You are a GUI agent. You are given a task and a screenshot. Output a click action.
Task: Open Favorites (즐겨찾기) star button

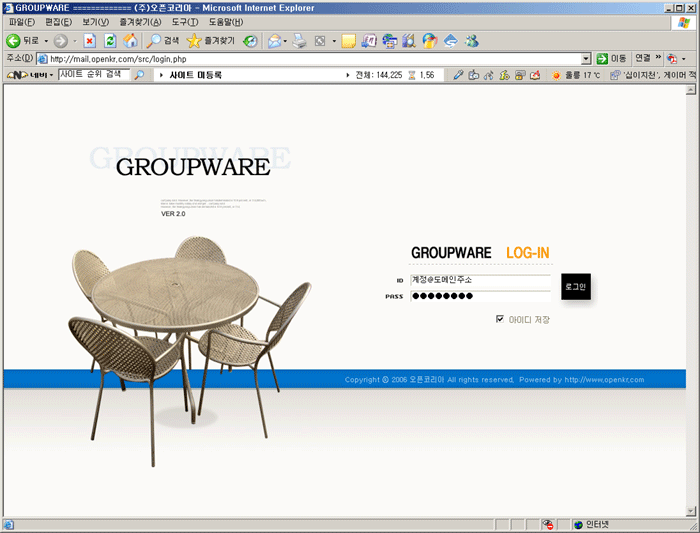[209, 41]
